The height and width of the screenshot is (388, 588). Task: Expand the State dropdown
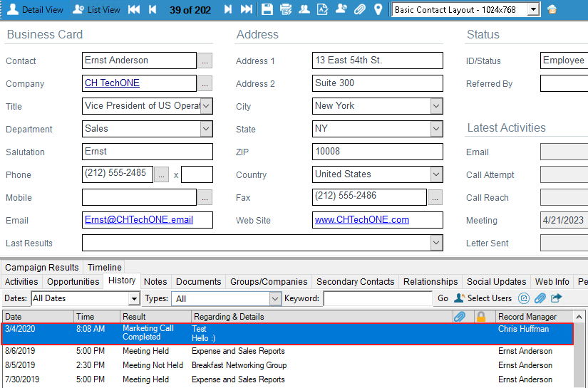click(x=436, y=129)
